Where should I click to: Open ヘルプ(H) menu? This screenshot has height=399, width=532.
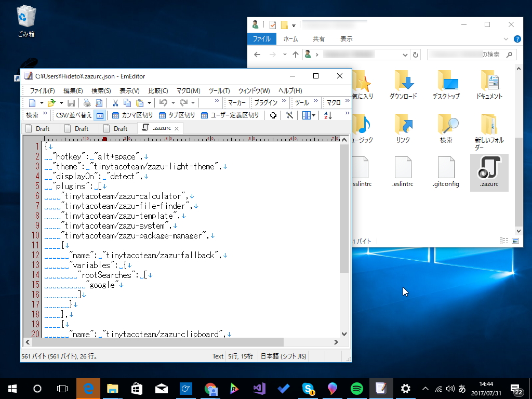click(x=290, y=90)
